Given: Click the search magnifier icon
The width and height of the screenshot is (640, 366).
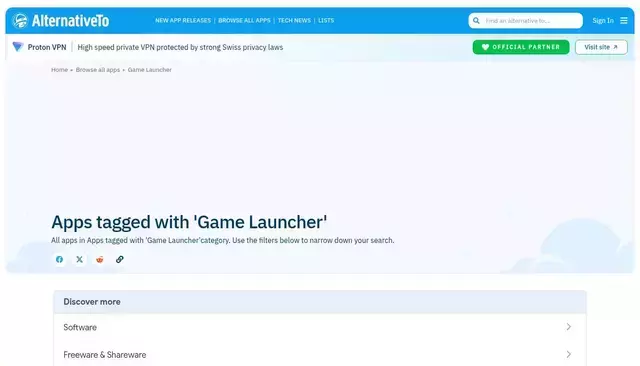Looking at the screenshot, I should pos(476,20).
